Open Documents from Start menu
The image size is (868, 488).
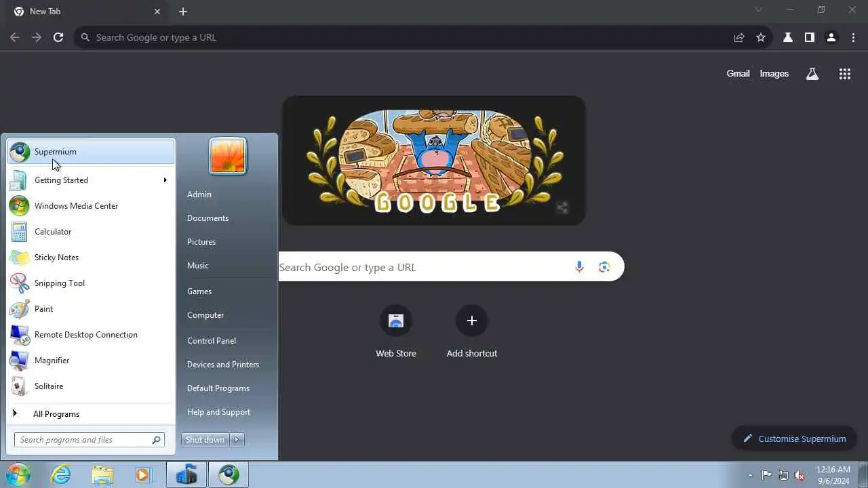[x=208, y=218]
